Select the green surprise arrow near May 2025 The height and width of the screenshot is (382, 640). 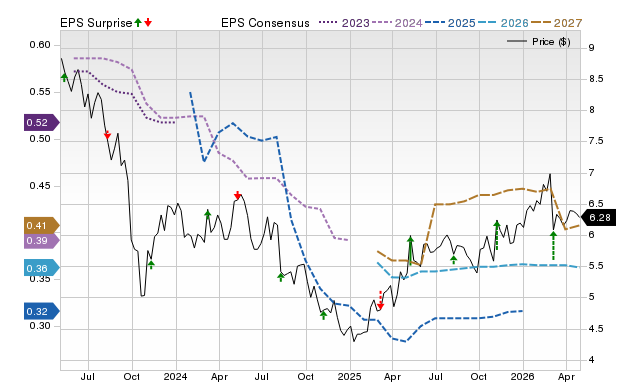[x=411, y=250]
